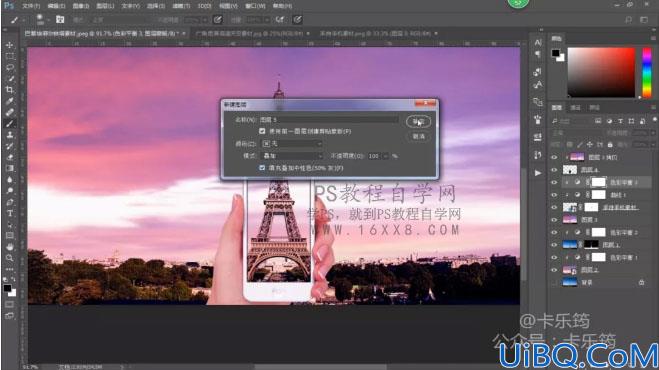Select the Move tool
This screenshot has width=659, height=370.
[x=10, y=45]
